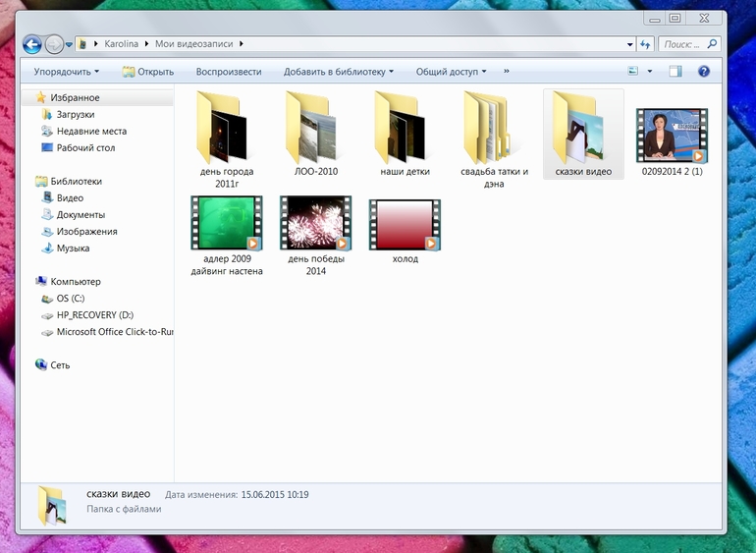
Task: Select Сеть in navigation pane
Action: pyautogui.click(x=60, y=365)
